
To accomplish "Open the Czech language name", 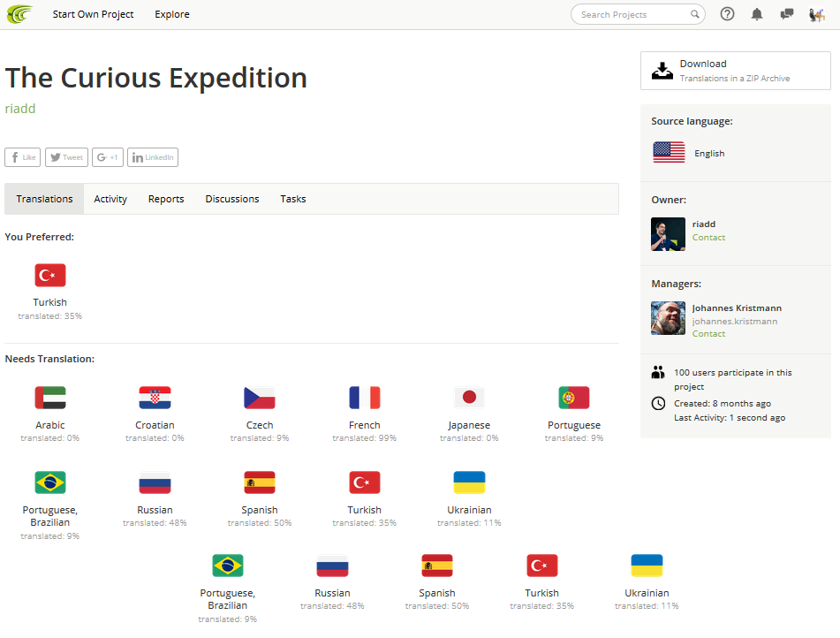I will (x=260, y=425).
